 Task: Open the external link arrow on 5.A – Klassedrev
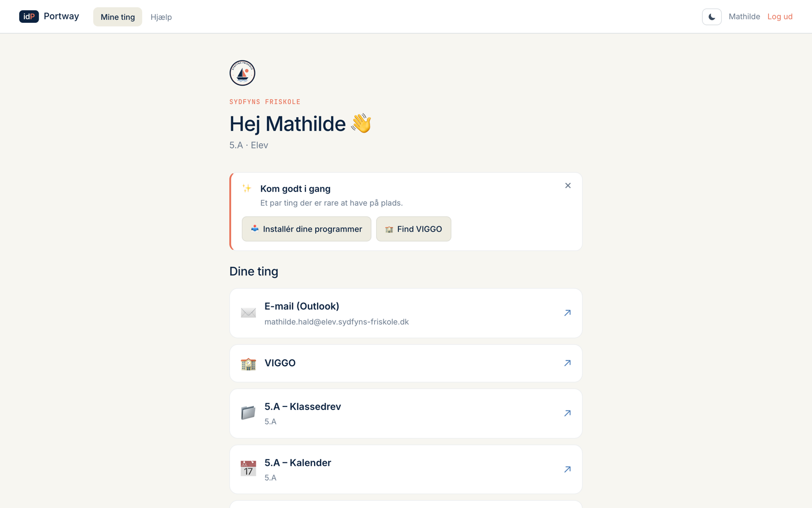(x=567, y=414)
